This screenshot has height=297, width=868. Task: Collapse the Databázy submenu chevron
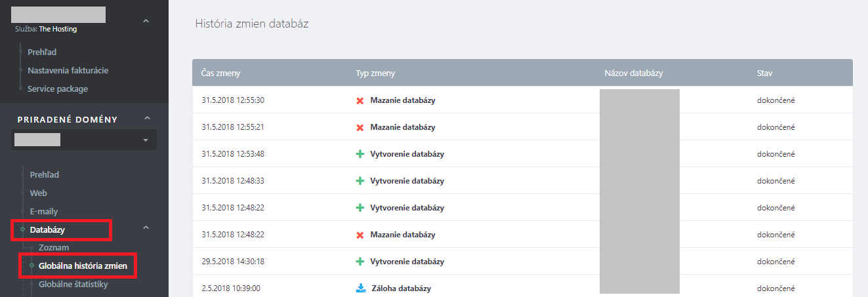pyautogui.click(x=147, y=228)
